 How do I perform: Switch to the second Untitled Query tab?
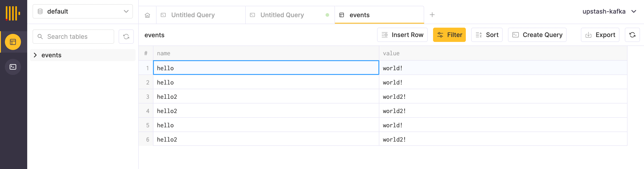coord(282,15)
